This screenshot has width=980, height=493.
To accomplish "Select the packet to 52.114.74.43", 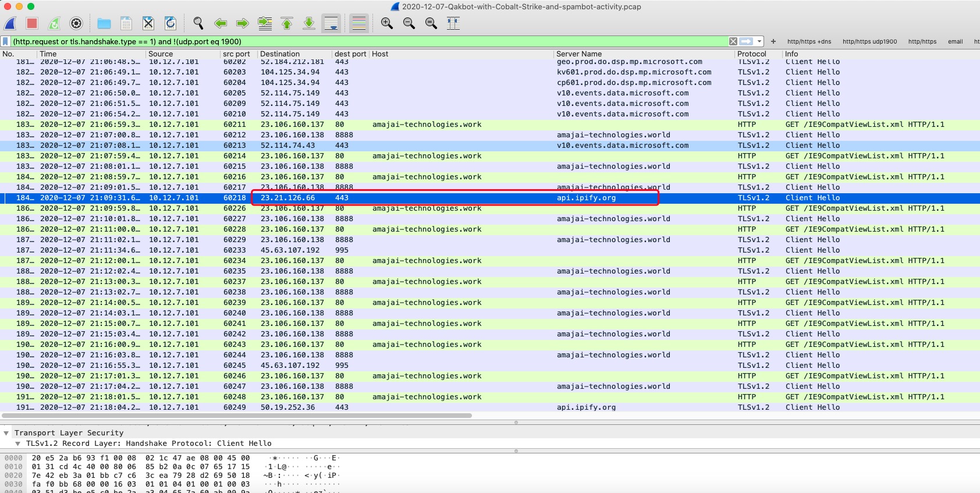I will point(490,146).
